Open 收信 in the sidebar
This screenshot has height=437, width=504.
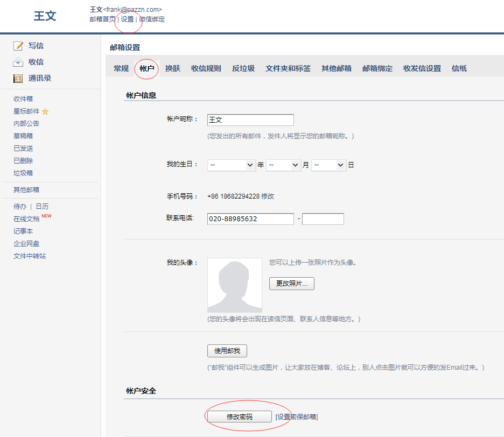36,62
